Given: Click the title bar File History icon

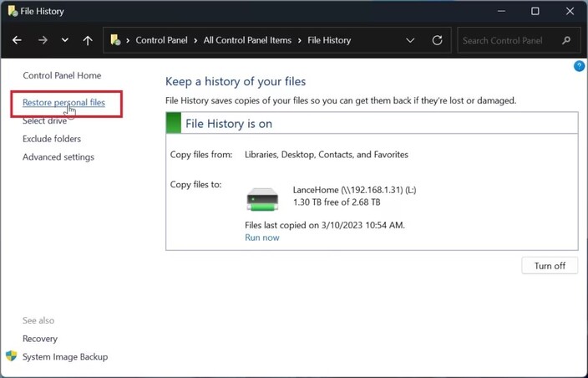Looking at the screenshot, I should click(x=13, y=11).
